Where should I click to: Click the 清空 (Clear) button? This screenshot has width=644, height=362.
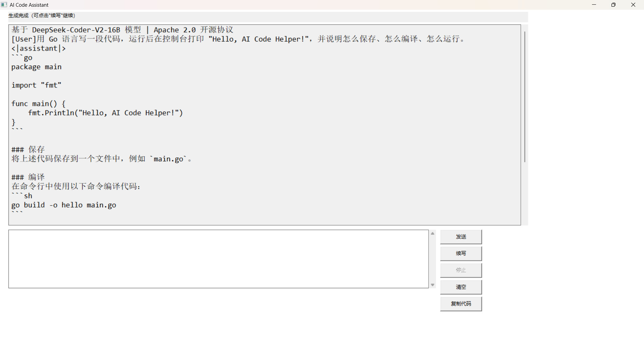pyautogui.click(x=461, y=287)
